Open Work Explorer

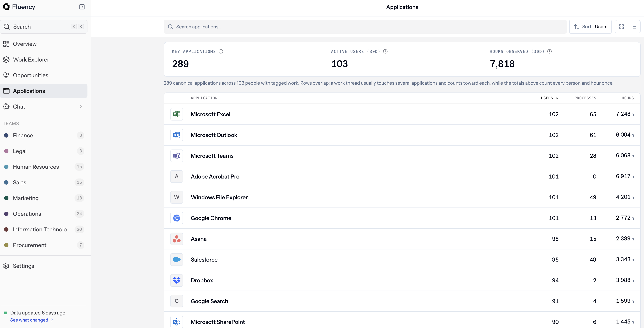(44, 60)
